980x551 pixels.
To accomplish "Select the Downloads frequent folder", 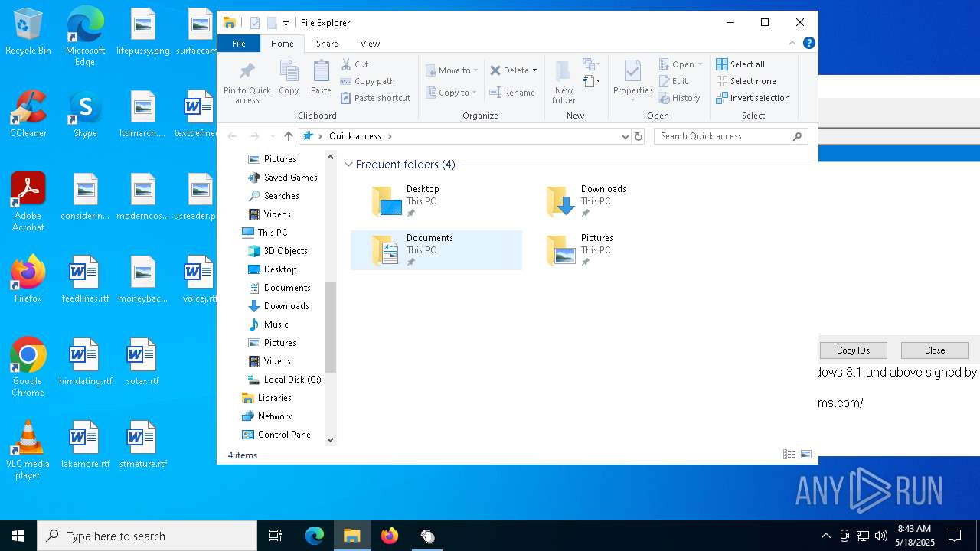I will click(611, 201).
